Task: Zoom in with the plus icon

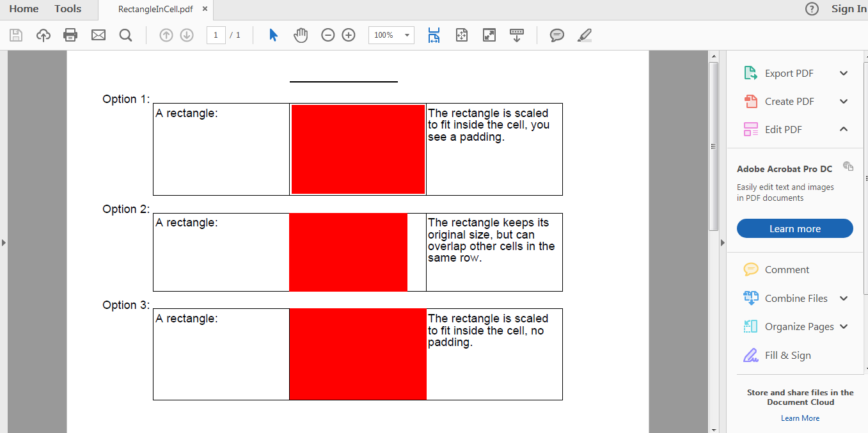Action: click(348, 35)
